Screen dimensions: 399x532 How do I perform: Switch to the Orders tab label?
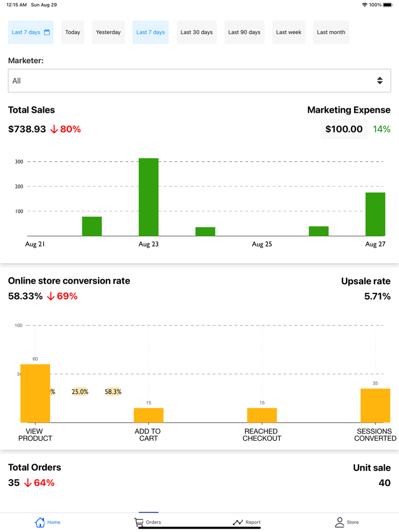153,522
